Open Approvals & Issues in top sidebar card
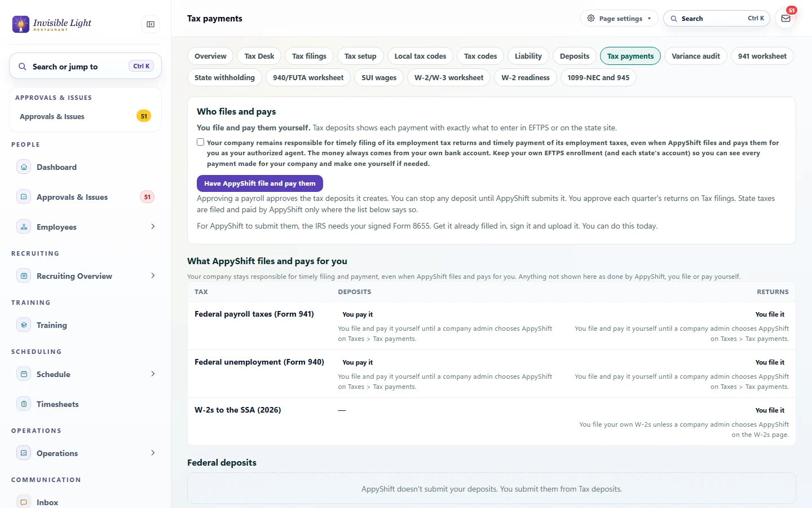Image resolution: width=812 pixels, height=508 pixels. 85,116
